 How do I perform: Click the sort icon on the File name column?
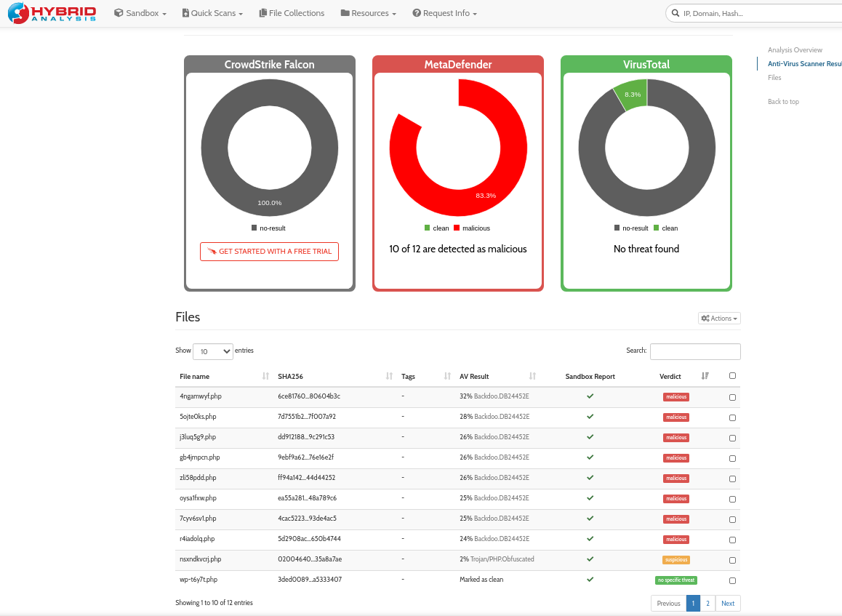pyautogui.click(x=266, y=376)
